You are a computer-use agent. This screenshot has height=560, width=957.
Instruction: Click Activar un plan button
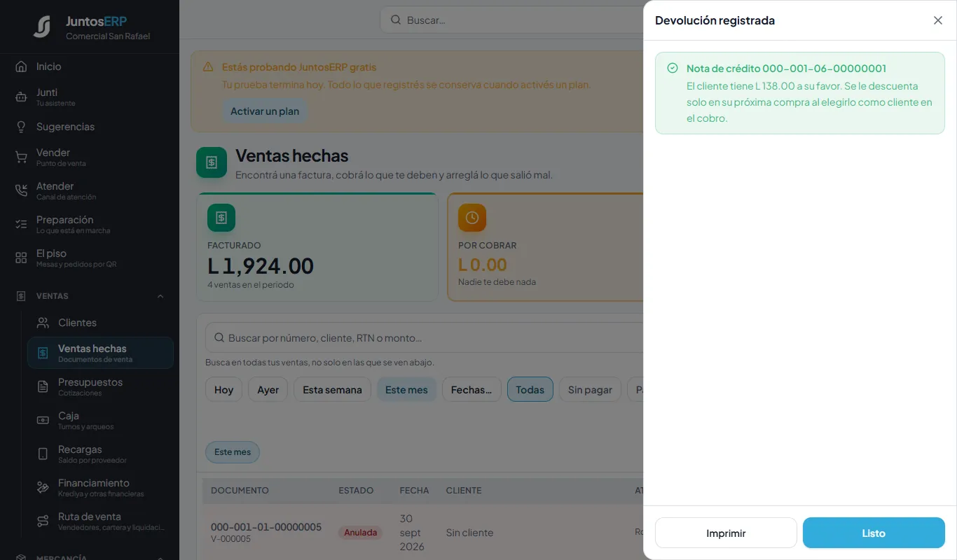[265, 111]
